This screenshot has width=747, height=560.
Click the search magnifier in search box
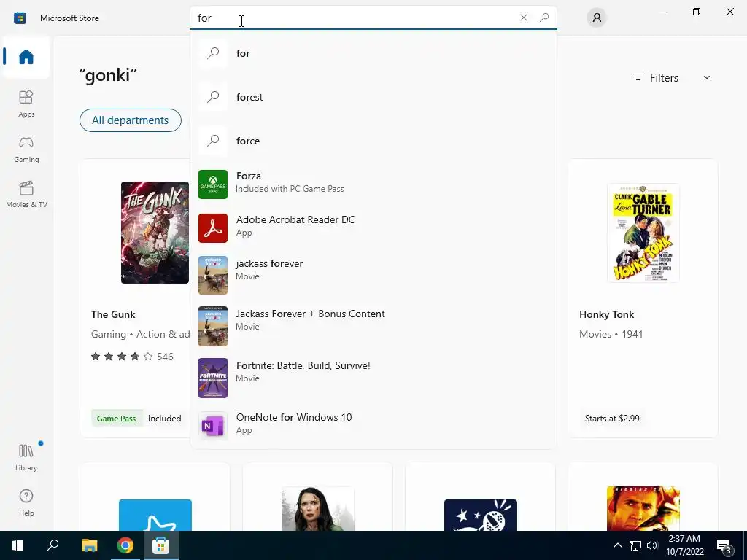point(544,17)
